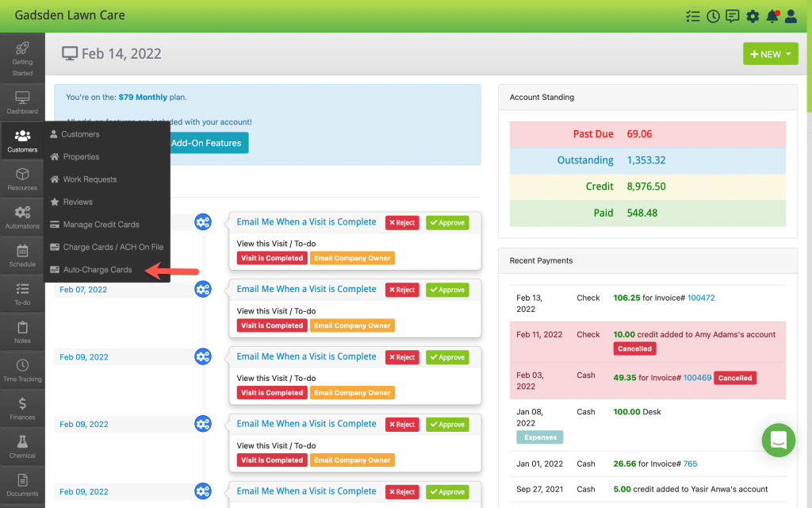Click topmost automation gear icon in timeline
This screenshot has width=812, height=508.
pyautogui.click(x=203, y=222)
